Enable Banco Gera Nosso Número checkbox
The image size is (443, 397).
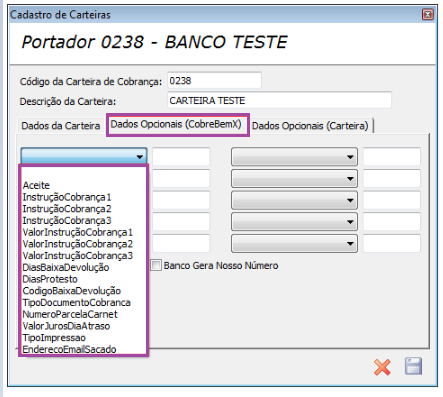[156, 265]
